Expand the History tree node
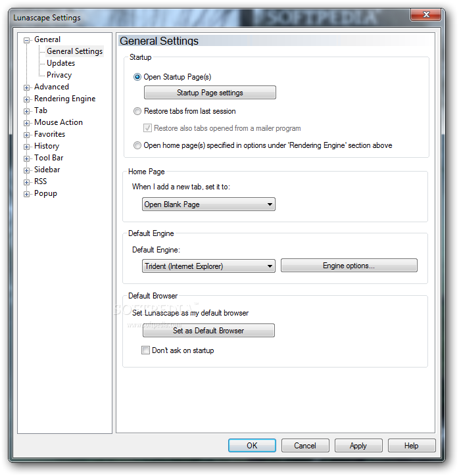This screenshot has height=476, width=459. click(27, 147)
